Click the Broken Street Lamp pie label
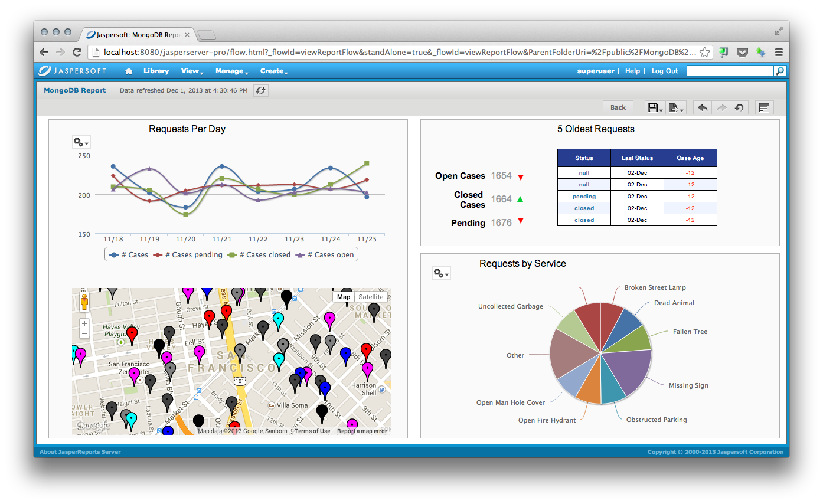Viewport: 823px width, 504px height. 655,287
